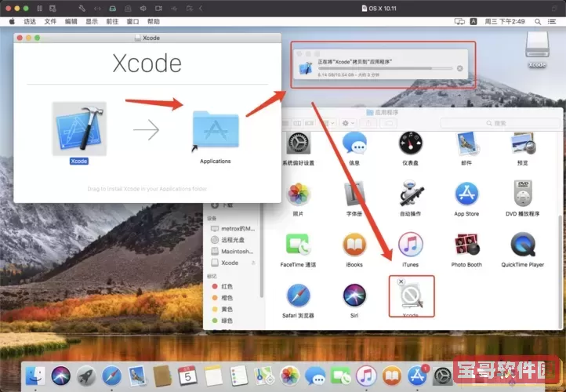Open the 字体册 Font Book app icon

(x=354, y=194)
